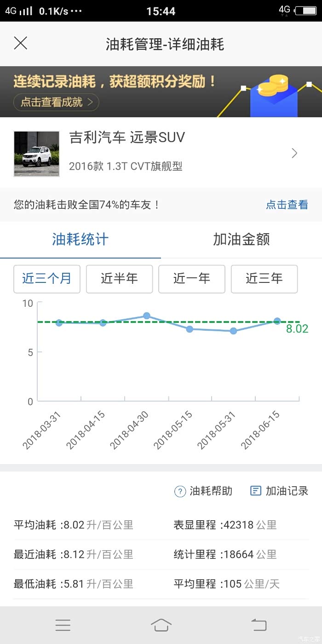Tap the 点击查看成就 button
The image size is (322, 644).
point(56,102)
